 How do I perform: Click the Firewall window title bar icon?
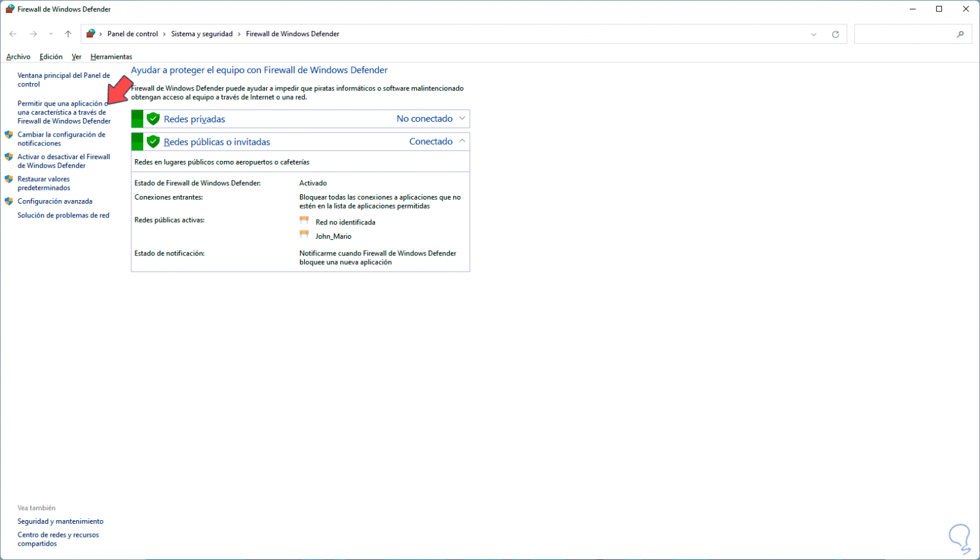[x=10, y=9]
